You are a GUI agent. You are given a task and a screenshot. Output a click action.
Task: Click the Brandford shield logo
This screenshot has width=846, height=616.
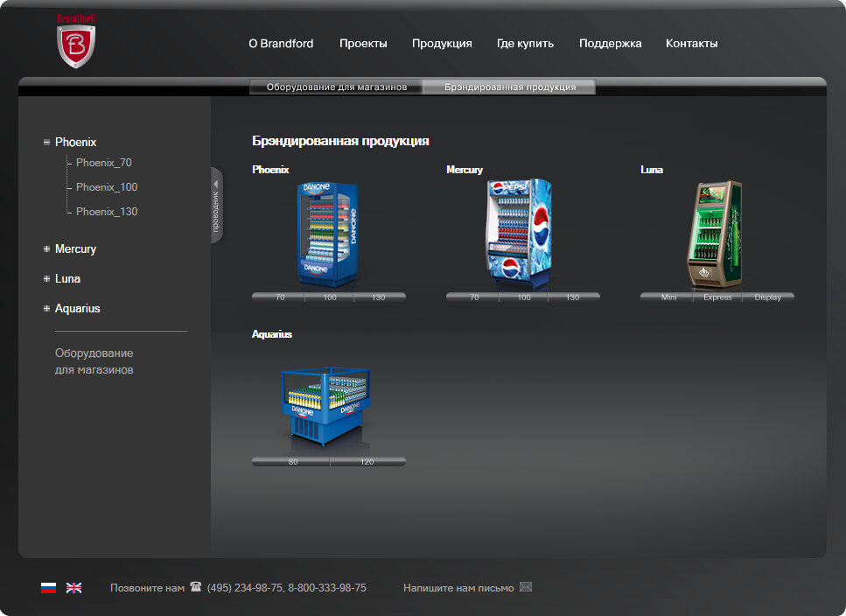76,42
